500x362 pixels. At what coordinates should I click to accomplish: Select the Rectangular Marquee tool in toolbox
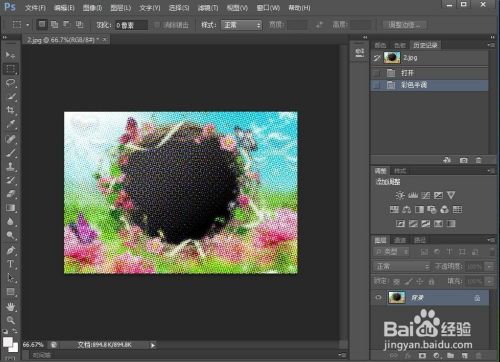(10, 69)
